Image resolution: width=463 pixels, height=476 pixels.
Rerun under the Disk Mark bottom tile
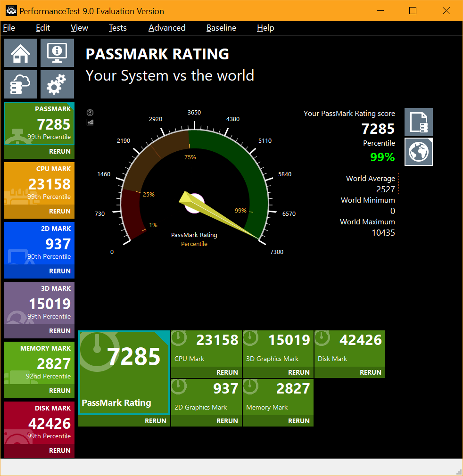[x=350, y=372]
